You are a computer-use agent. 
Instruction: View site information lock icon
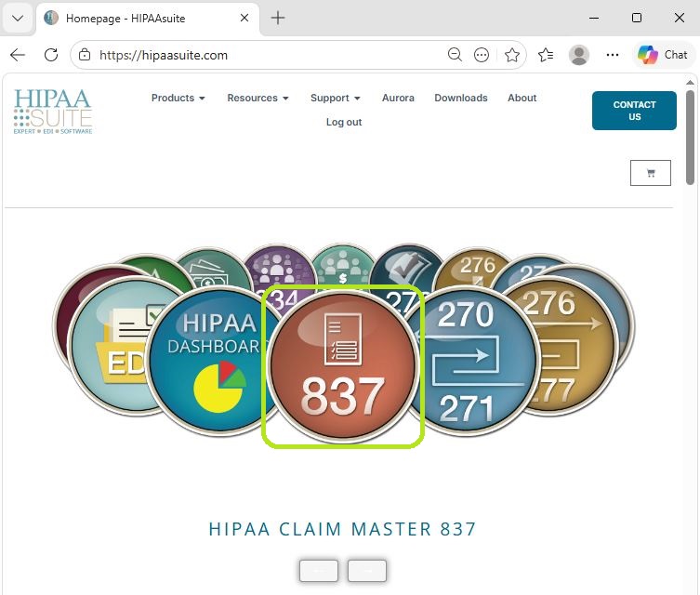[x=85, y=55]
